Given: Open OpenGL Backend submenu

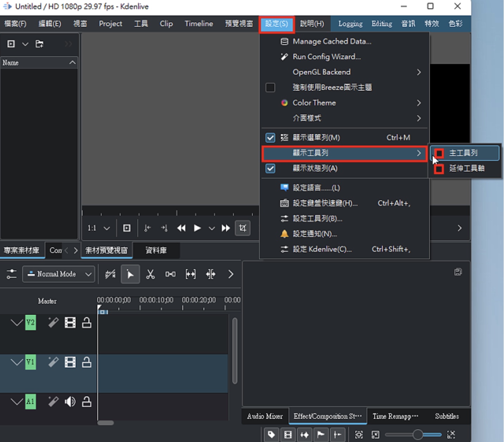Looking at the screenshot, I should [344, 72].
